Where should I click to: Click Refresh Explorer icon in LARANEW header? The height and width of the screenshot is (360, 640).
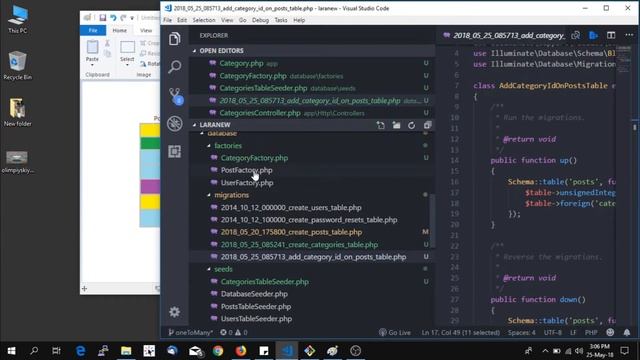click(x=411, y=125)
